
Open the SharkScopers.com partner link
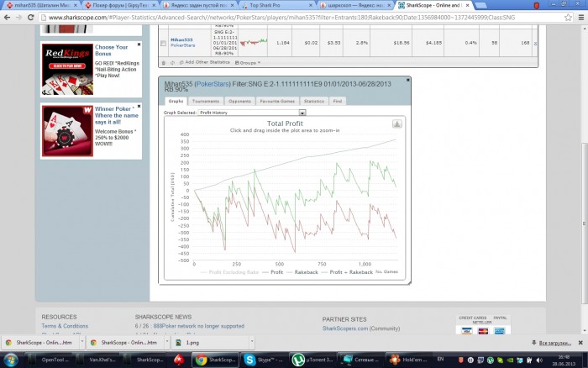point(345,329)
